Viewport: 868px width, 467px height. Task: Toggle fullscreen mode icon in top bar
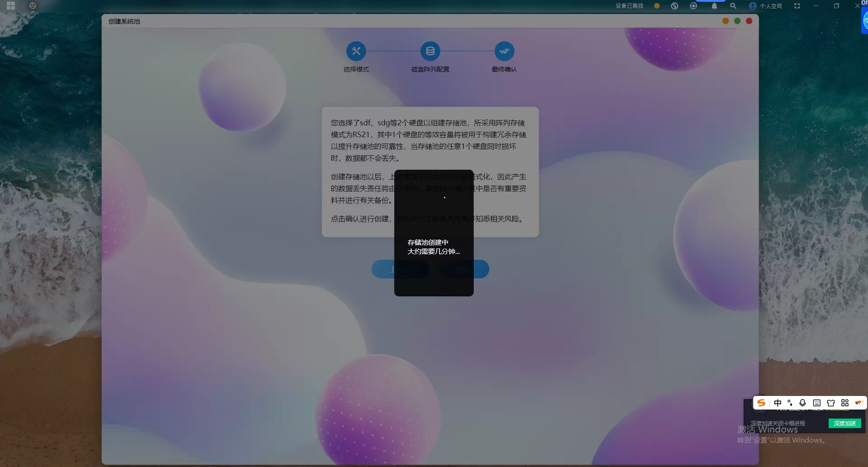click(x=797, y=6)
